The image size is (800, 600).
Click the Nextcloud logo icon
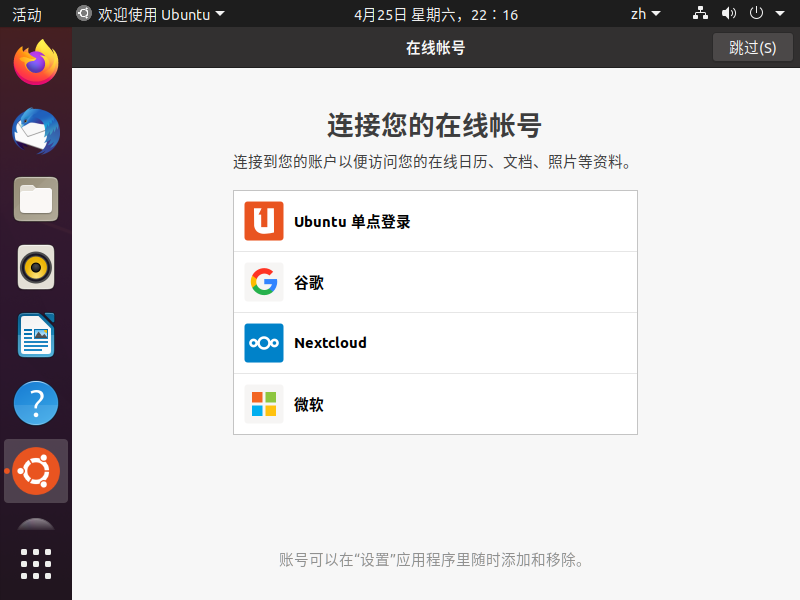[x=264, y=343]
